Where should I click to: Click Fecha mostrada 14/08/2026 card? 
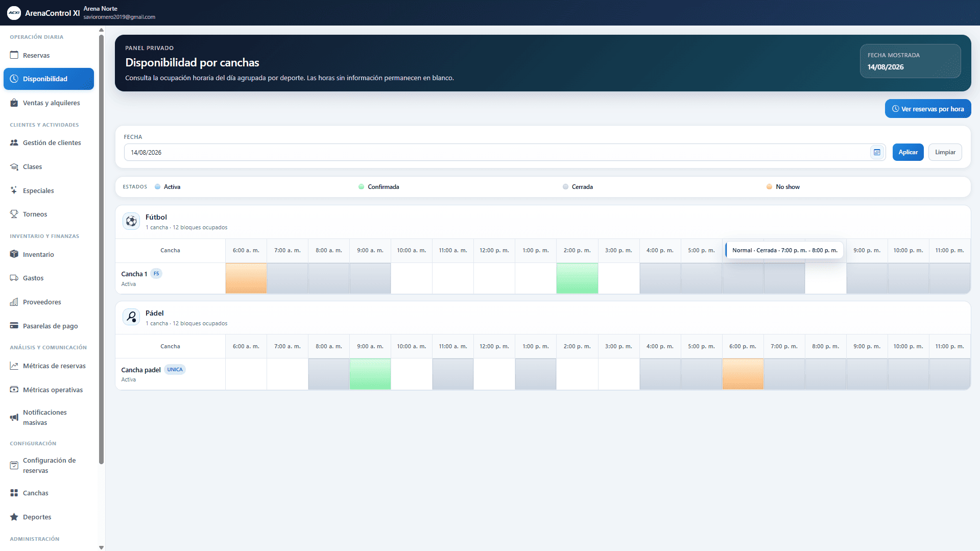coord(910,61)
